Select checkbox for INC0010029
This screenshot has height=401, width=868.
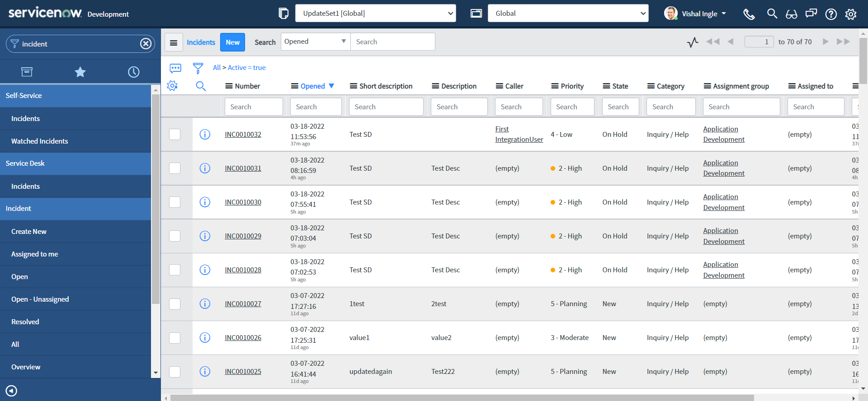click(x=175, y=236)
